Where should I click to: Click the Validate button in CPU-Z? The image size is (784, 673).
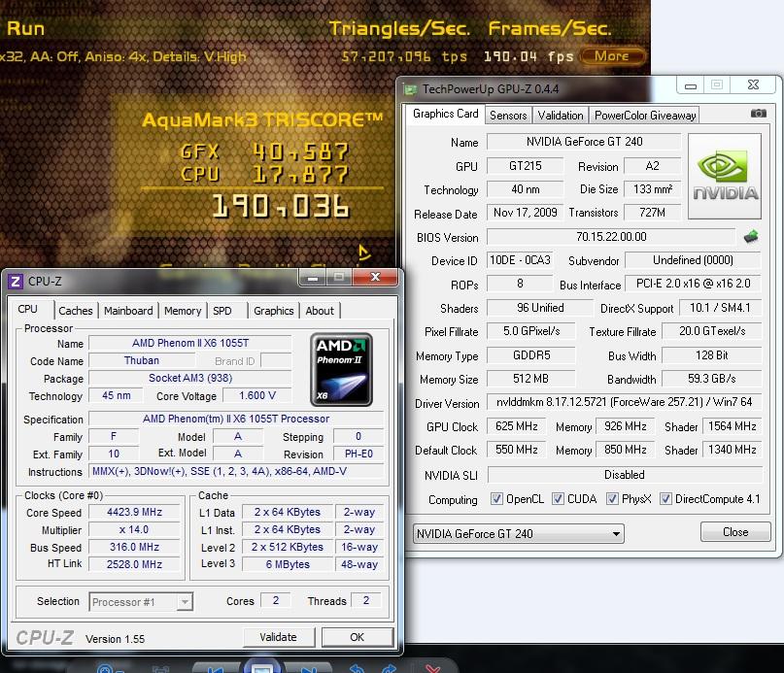point(279,637)
